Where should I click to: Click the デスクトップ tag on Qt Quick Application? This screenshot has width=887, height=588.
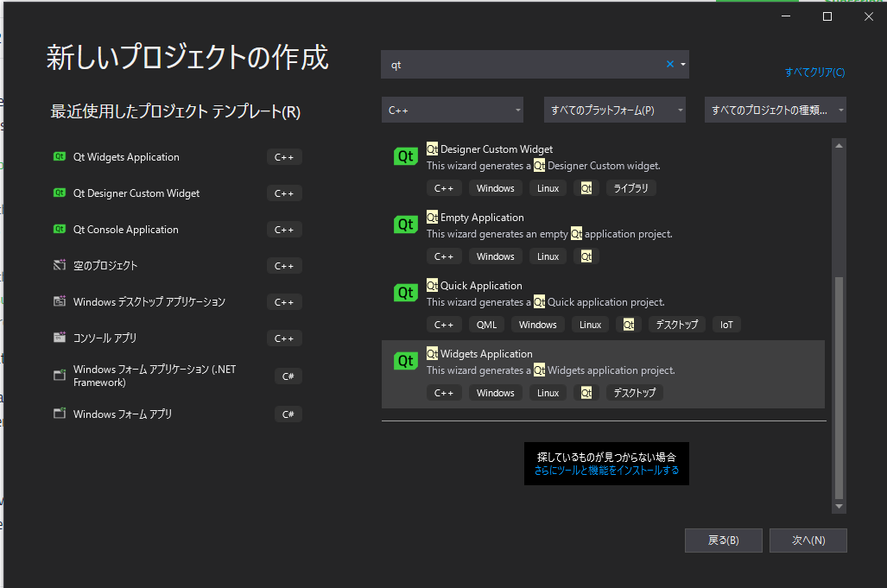tap(676, 325)
